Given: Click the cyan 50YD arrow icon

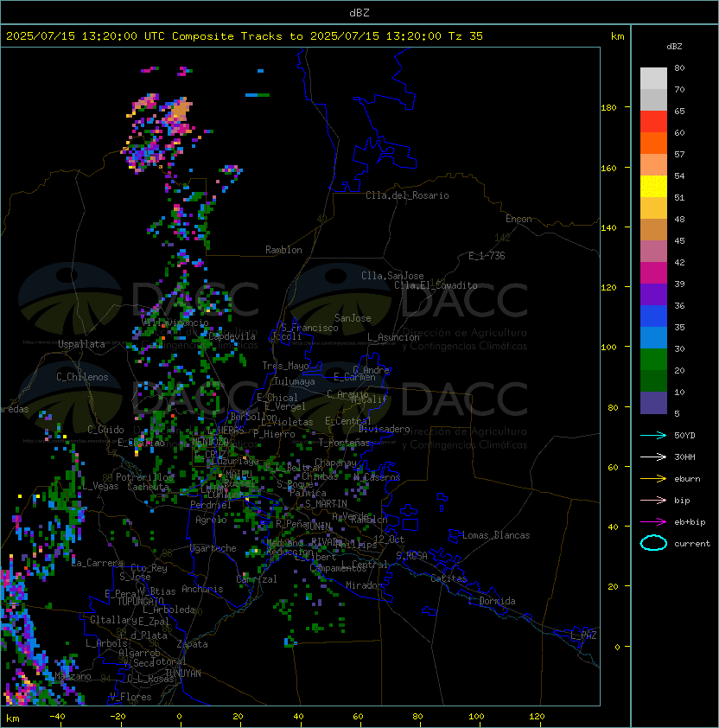Looking at the screenshot, I should [653, 435].
